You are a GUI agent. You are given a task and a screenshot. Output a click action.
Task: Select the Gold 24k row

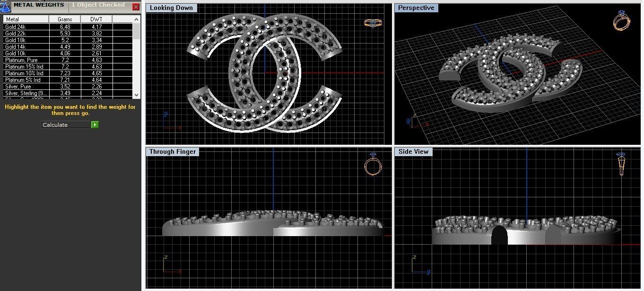tap(68, 27)
